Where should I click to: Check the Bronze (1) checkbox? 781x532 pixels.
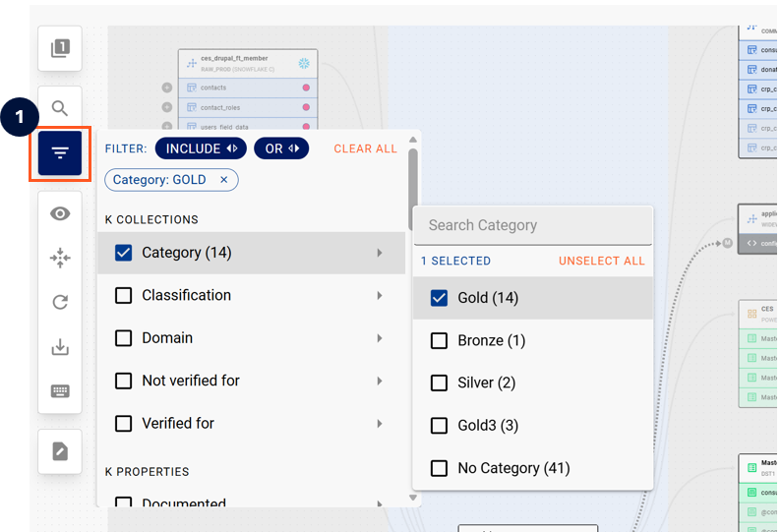pos(440,340)
